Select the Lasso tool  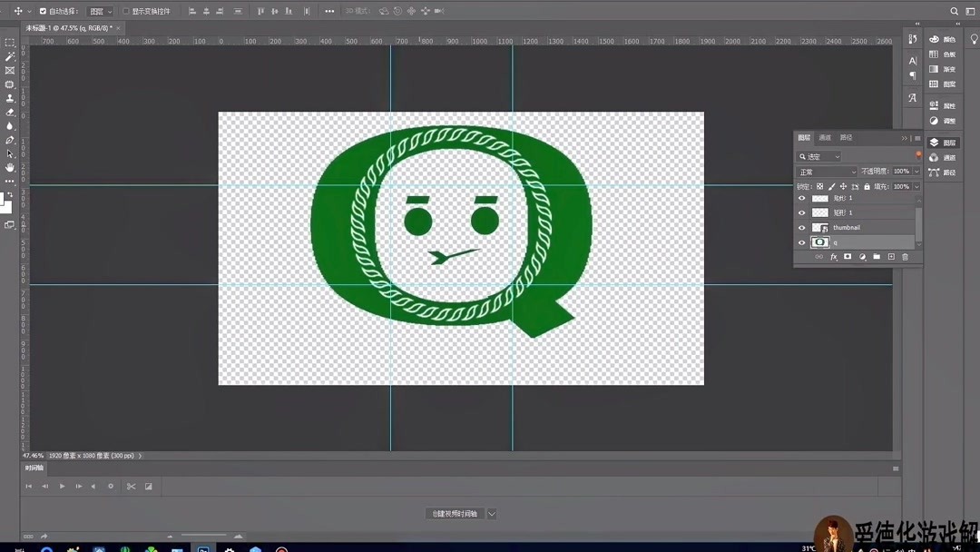(9, 56)
